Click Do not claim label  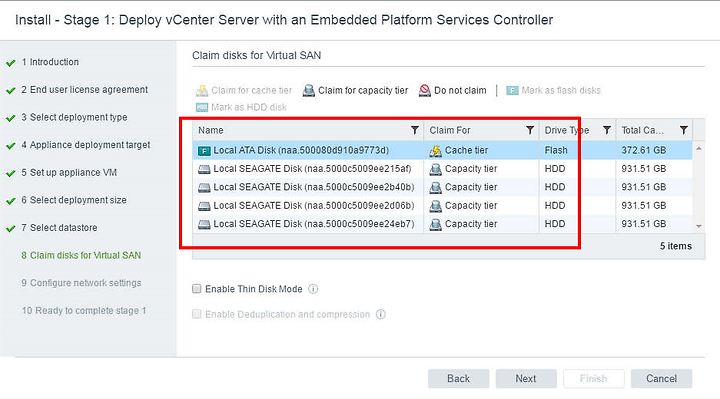pos(460,90)
